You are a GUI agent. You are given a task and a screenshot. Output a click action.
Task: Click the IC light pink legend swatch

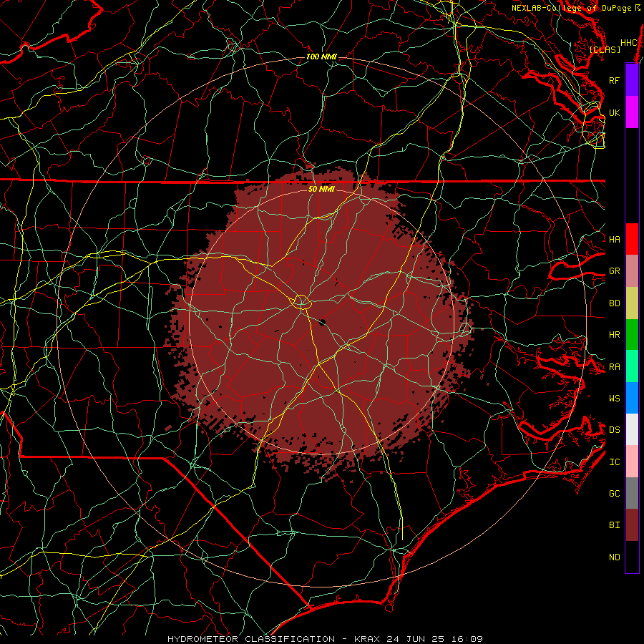click(x=632, y=462)
